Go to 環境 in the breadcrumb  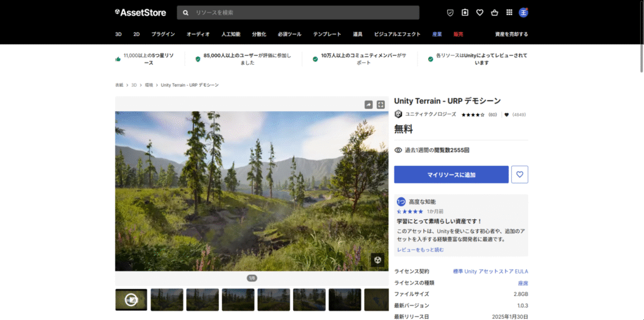pyautogui.click(x=148, y=85)
